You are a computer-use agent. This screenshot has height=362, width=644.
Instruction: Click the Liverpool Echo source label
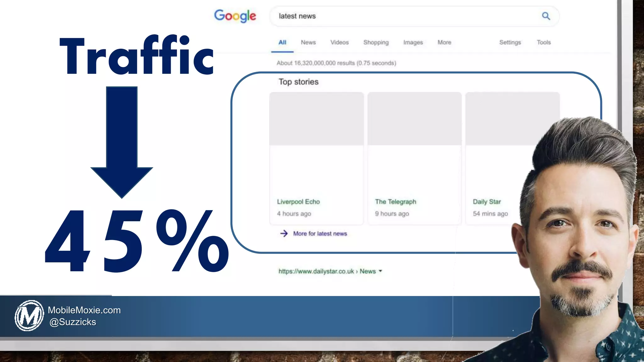coord(298,202)
